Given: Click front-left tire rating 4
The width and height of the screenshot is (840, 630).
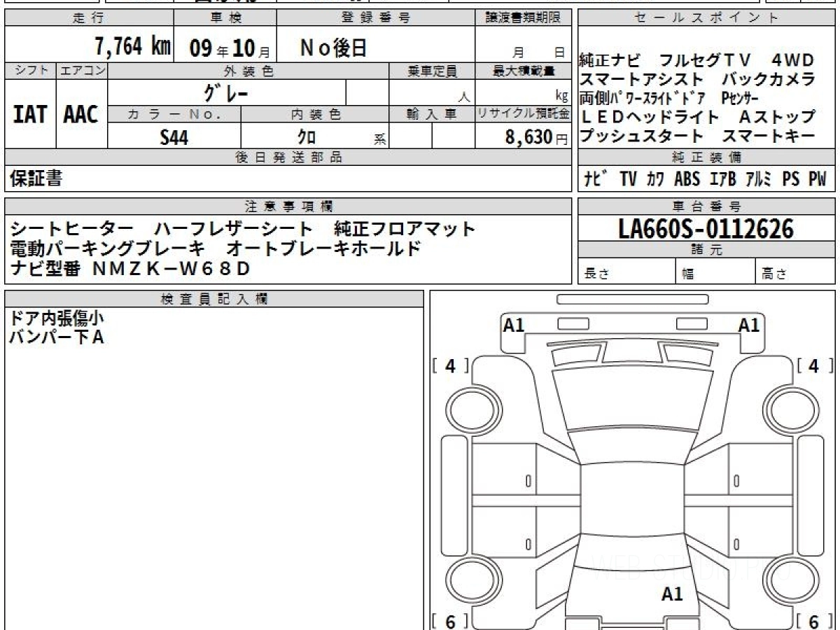Looking at the screenshot, I should click(x=450, y=365).
